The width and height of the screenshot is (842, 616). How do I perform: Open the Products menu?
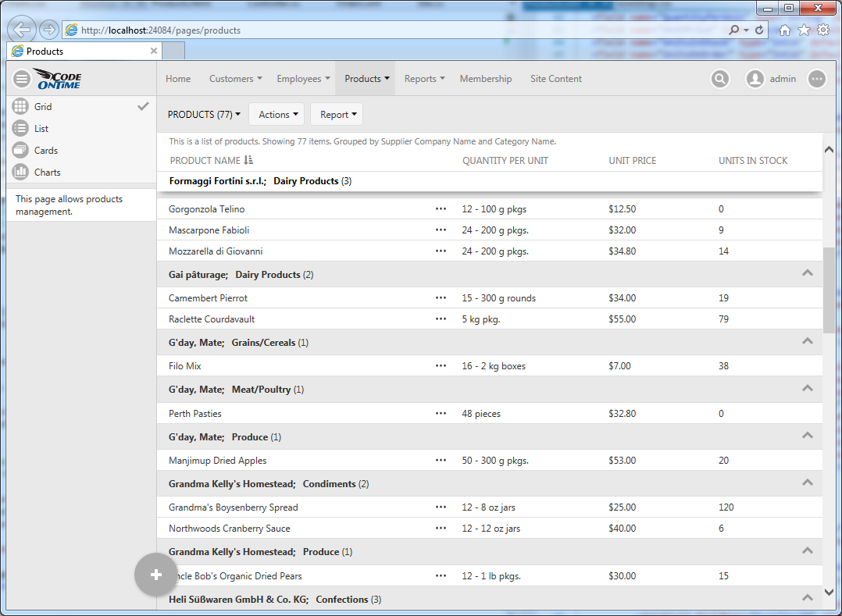pos(366,79)
